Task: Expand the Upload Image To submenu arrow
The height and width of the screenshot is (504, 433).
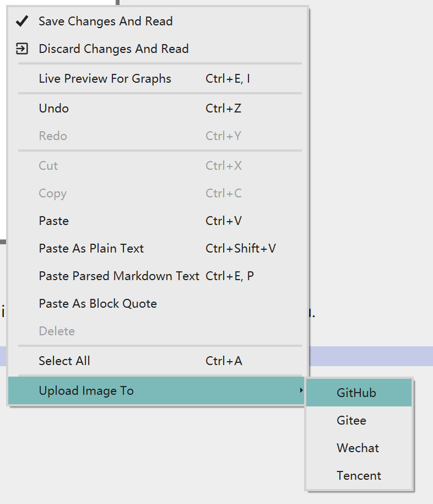Action: [x=301, y=390]
